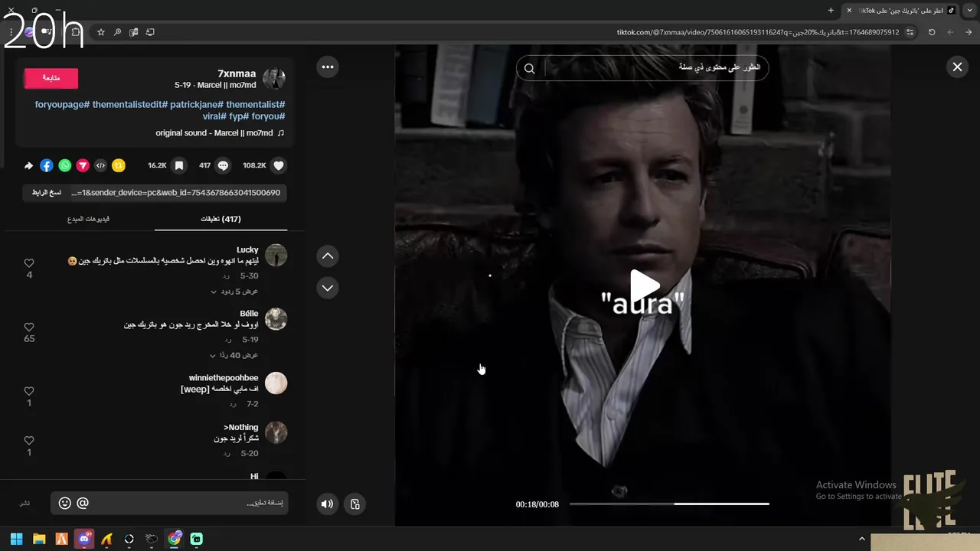This screenshot has width=980, height=551.
Task: Like Lucky's comment
Action: tap(29, 263)
